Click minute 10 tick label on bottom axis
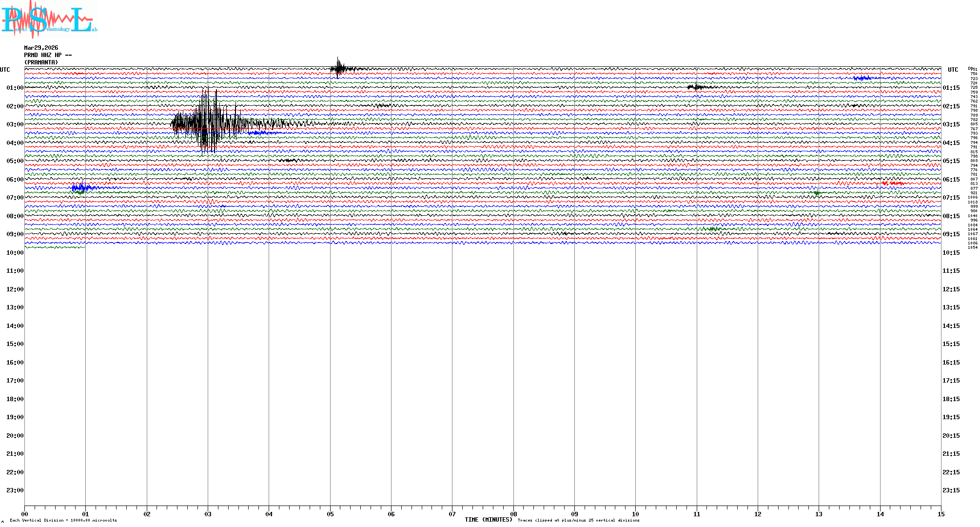 (x=635, y=514)
